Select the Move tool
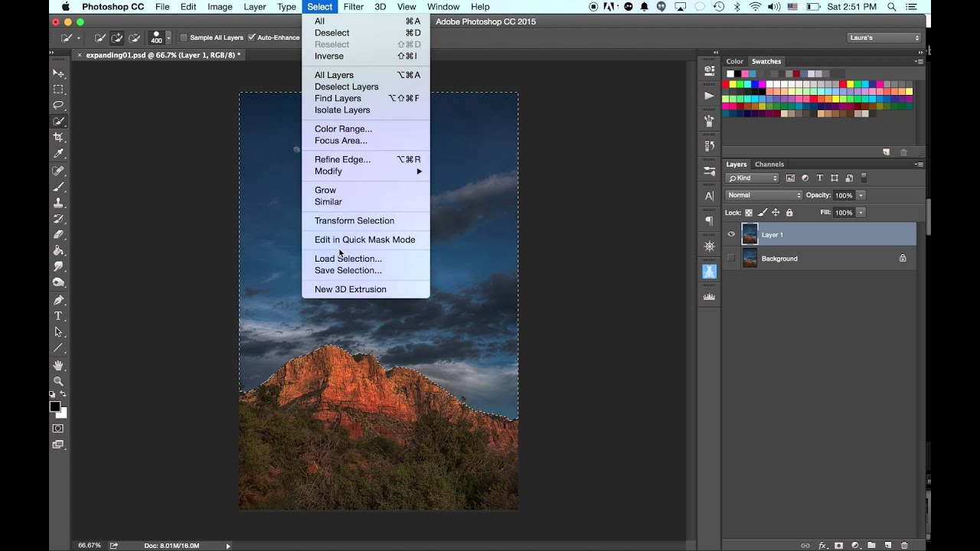980x551 pixels. [x=58, y=73]
